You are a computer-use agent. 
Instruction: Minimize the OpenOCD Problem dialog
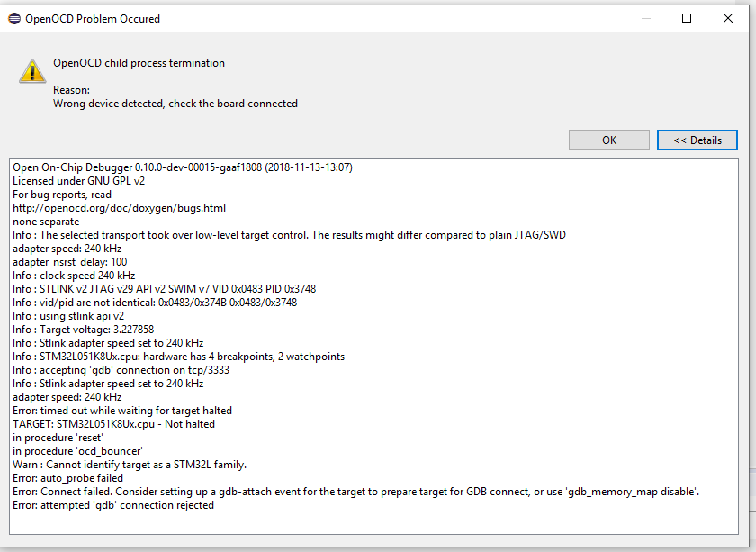(x=645, y=18)
